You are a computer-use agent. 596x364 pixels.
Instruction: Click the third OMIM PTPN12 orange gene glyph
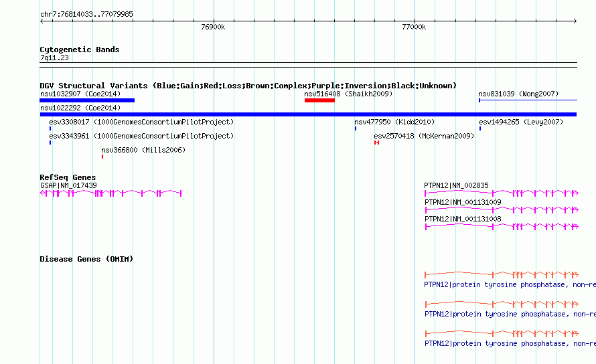click(502, 334)
